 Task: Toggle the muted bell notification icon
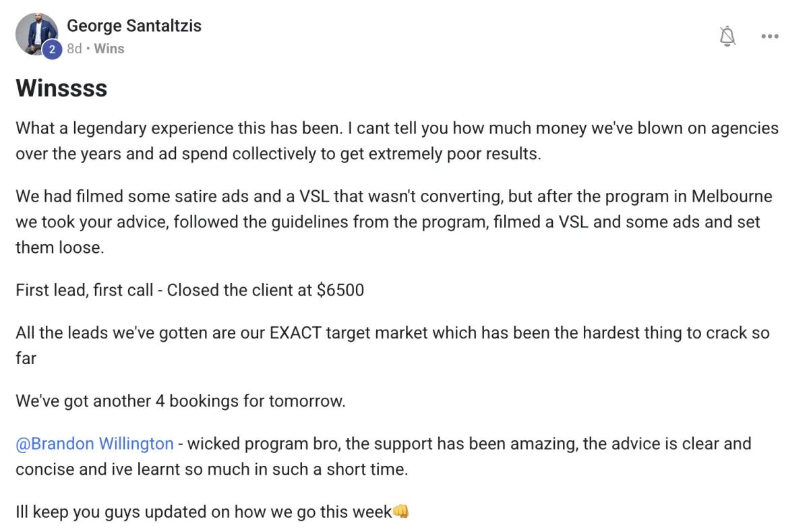click(727, 36)
